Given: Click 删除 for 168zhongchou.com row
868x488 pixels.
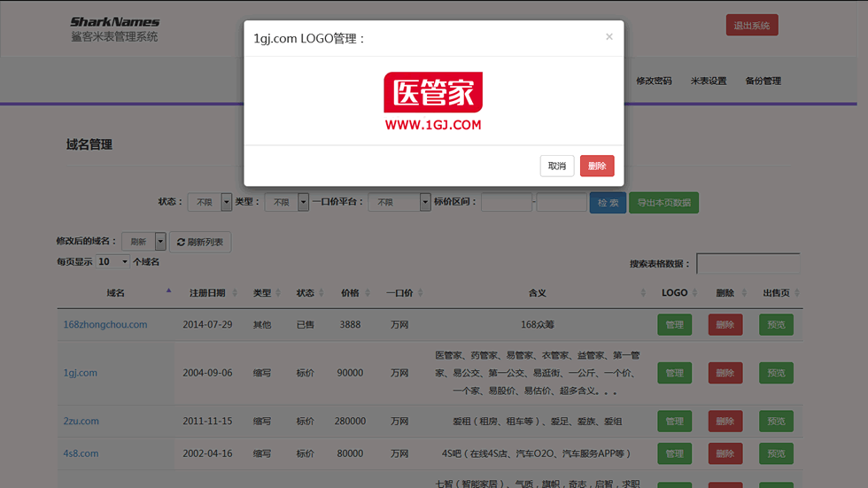Looking at the screenshot, I should pos(725,325).
